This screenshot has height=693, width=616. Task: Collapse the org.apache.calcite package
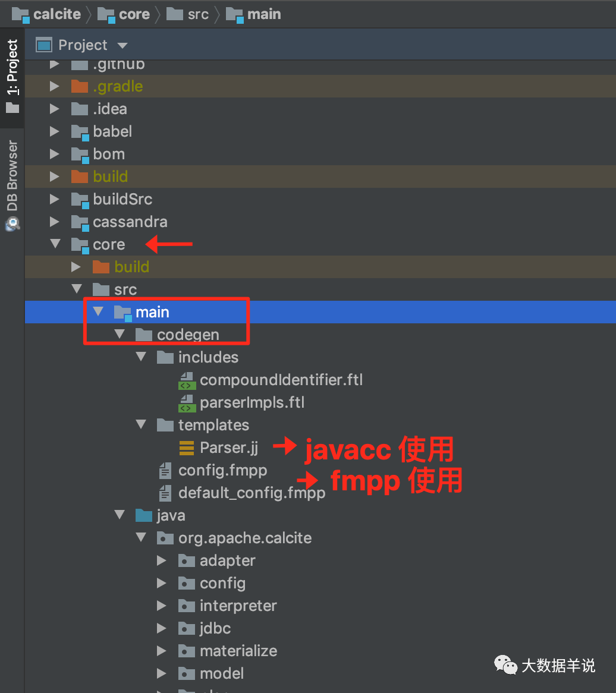[141, 537]
